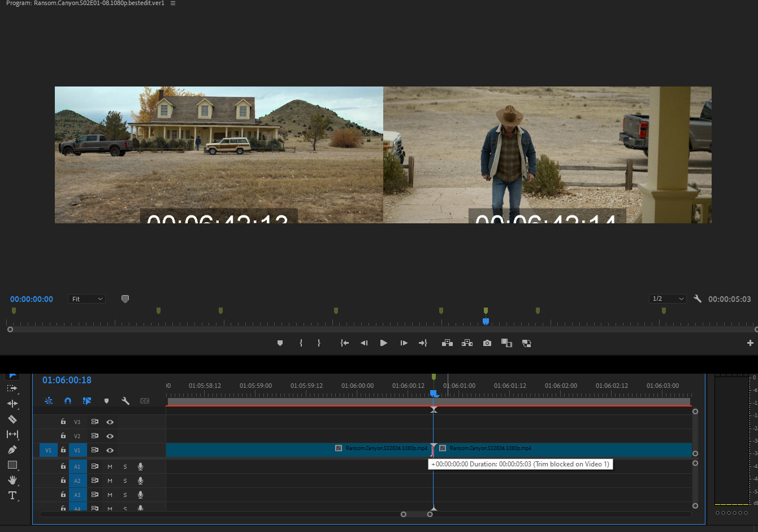
Task: Select the Track Select Forward tool
Action: (12, 388)
